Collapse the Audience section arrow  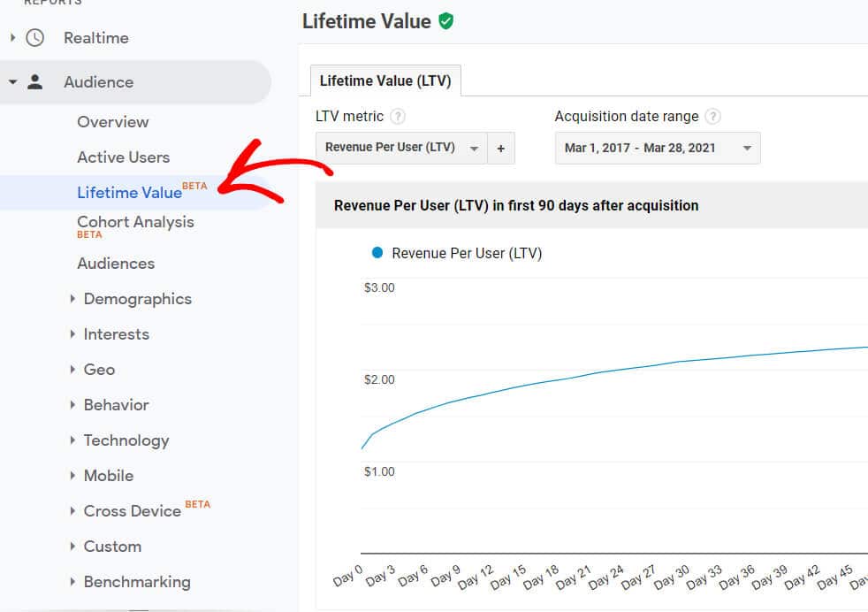12,82
